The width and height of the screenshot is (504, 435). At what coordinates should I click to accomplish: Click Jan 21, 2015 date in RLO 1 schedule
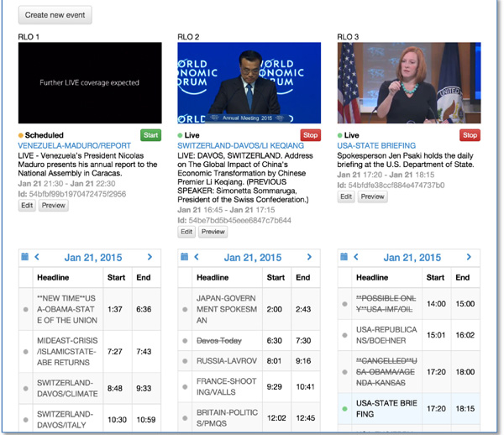coord(93,258)
